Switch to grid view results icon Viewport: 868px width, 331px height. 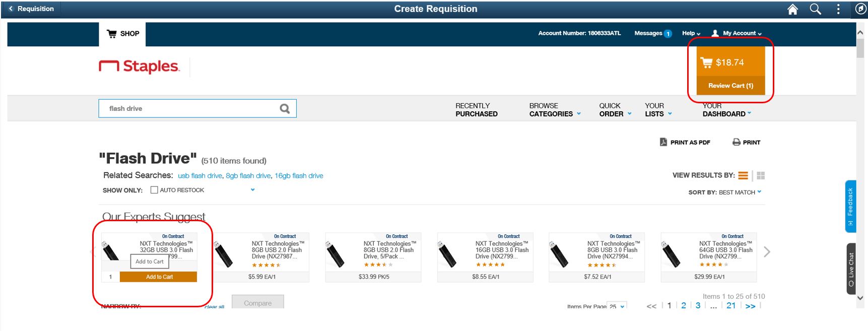tap(761, 175)
